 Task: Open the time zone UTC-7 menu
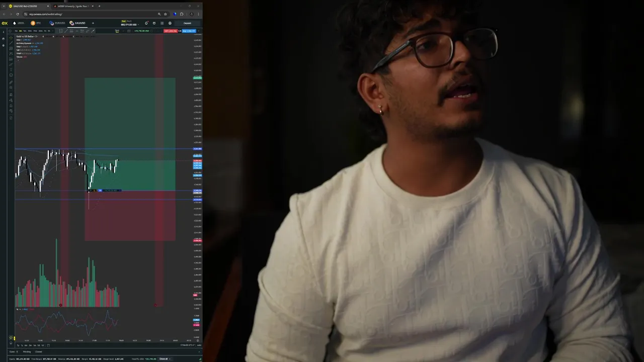pyautogui.click(x=187, y=345)
